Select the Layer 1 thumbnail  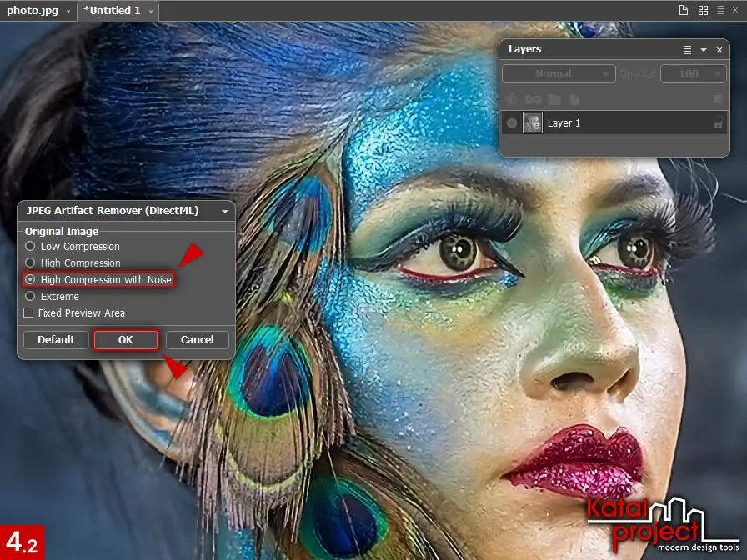(x=533, y=123)
